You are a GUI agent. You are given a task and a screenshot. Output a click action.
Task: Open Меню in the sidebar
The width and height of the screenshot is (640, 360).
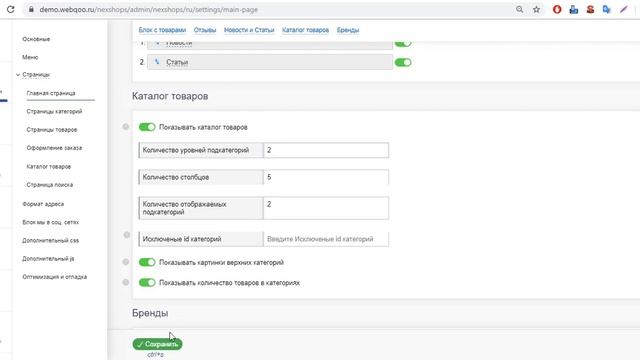[x=30, y=58]
